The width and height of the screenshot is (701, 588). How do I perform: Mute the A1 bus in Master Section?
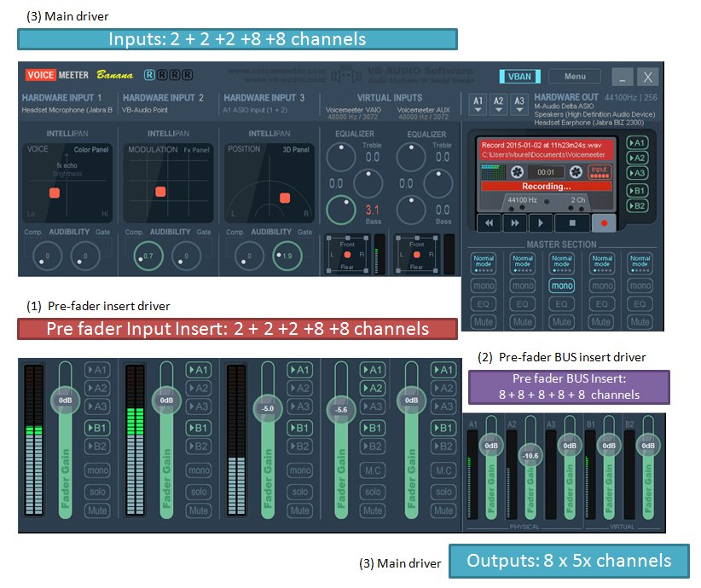click(x=484, y=322)
